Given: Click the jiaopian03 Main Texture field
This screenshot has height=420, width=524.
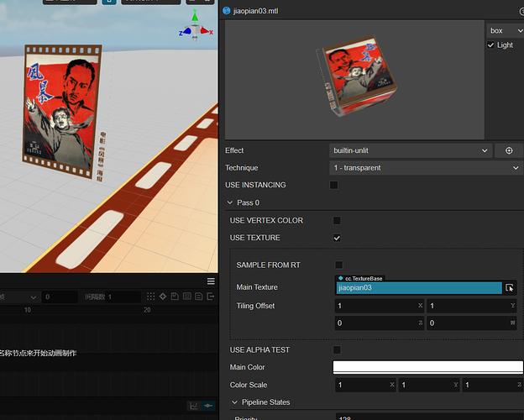Looking at the screenshot, I should point(419,288).
